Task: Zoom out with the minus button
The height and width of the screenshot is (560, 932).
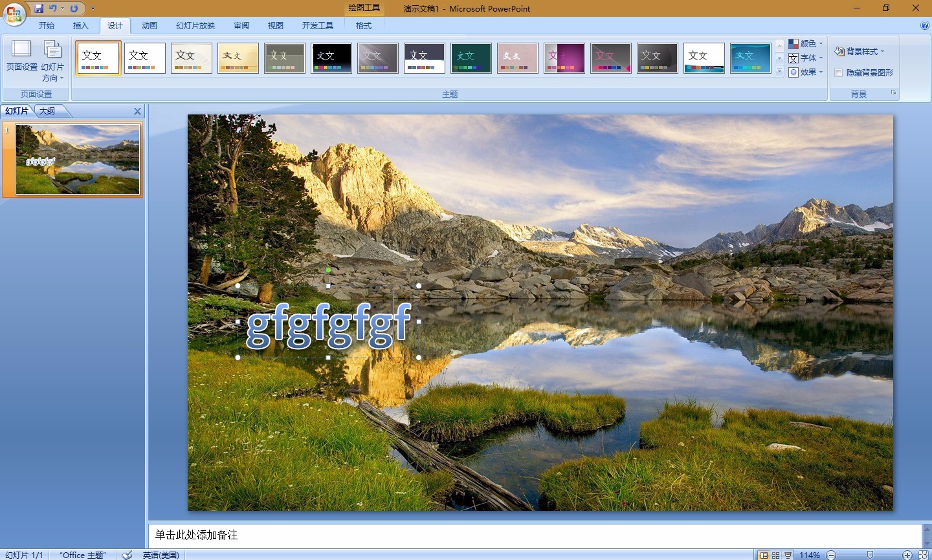Action: pyautogui.click(x=831, y=555)
